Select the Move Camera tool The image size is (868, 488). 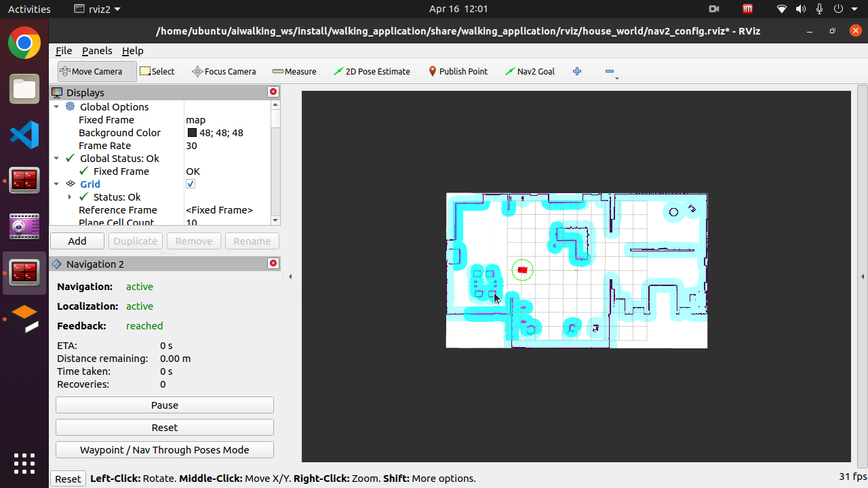coord(97,71)
